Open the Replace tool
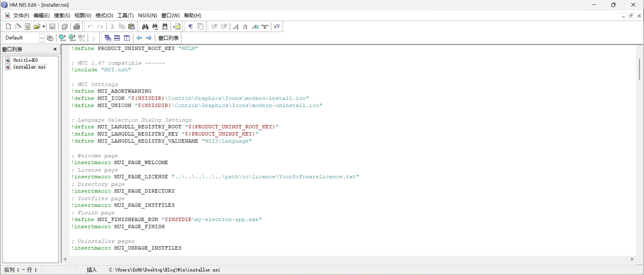 165,26
